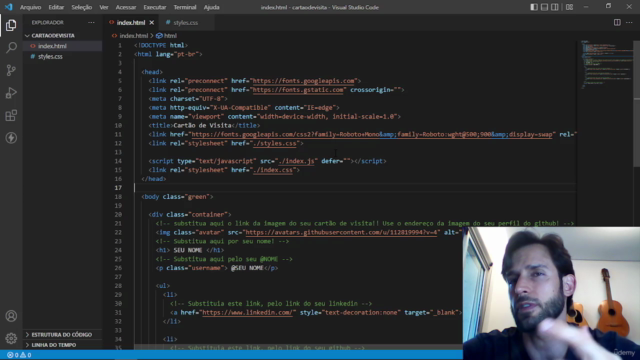Select styles.css in the explorer tree
This screenshot has height=360, width=640.
coord(62,56)
